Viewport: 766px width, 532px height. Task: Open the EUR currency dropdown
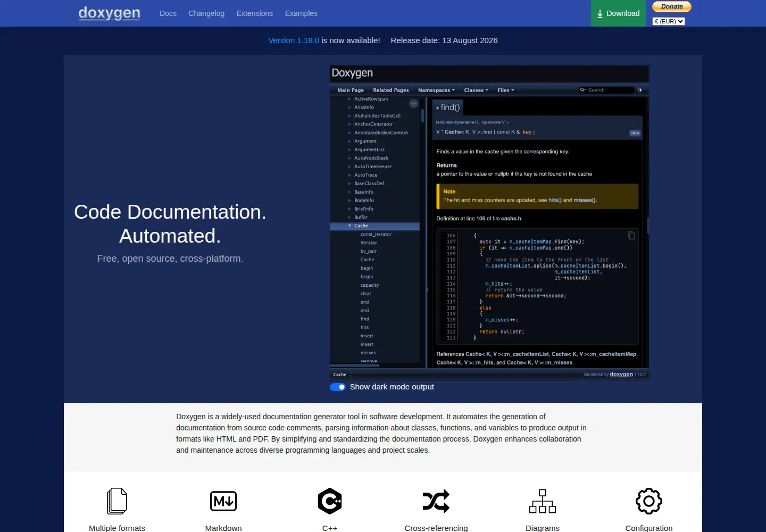[669, 21]
